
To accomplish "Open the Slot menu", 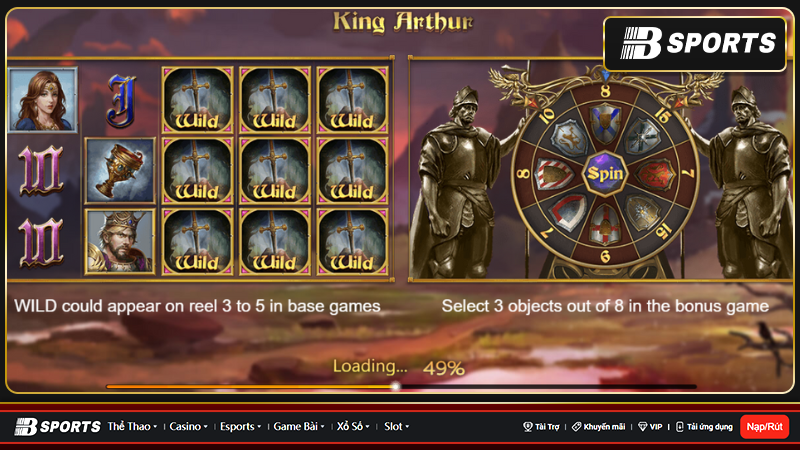I will point(396,427).
